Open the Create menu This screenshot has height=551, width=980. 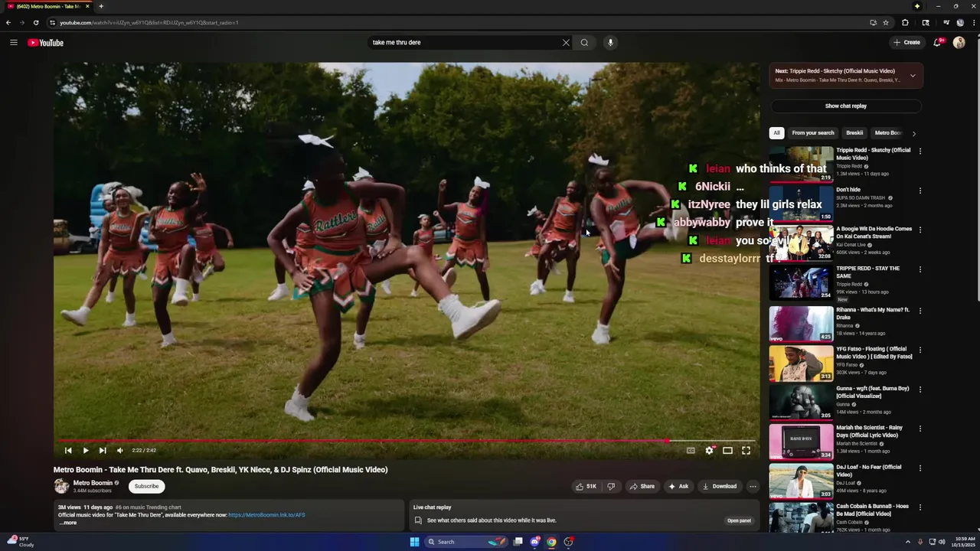click(x=906, y=43)
